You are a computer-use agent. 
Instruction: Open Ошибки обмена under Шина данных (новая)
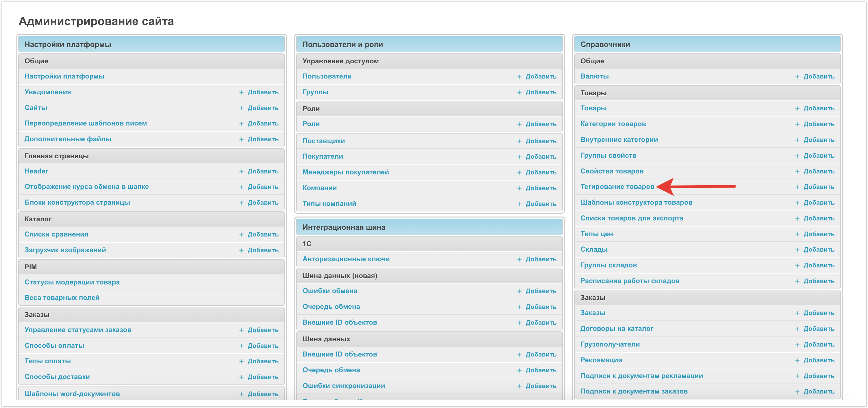329,291
